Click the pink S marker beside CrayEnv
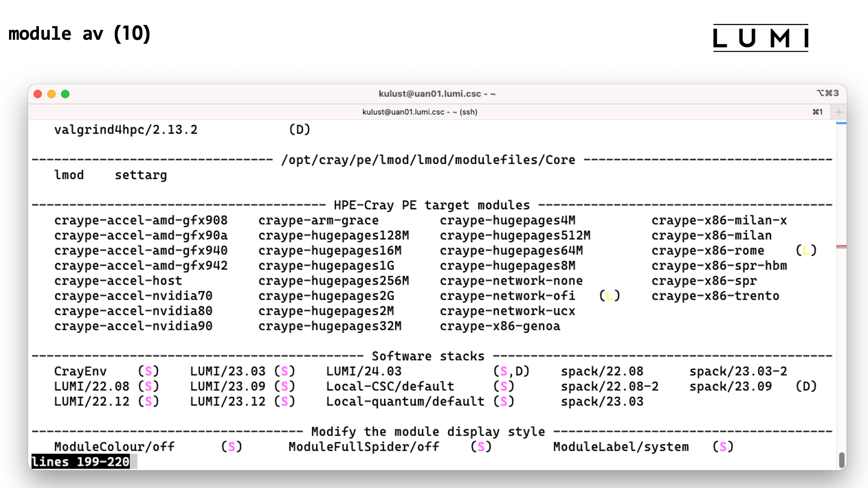This screenshot has height=488, width=868. tap(148, 371)
